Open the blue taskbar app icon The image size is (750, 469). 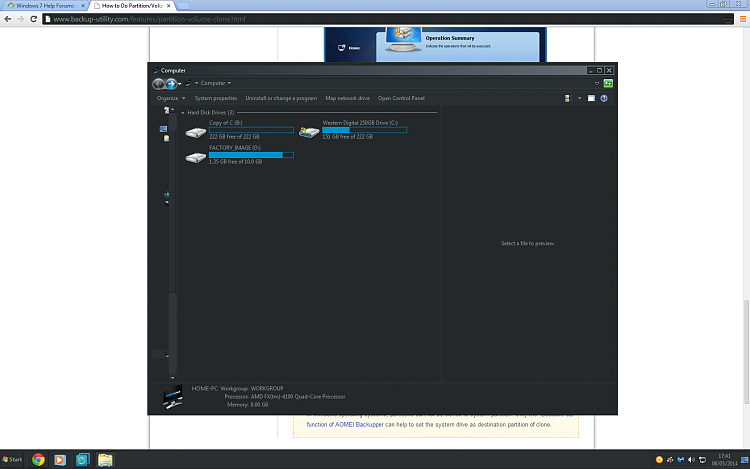click(x=83, y=460)
